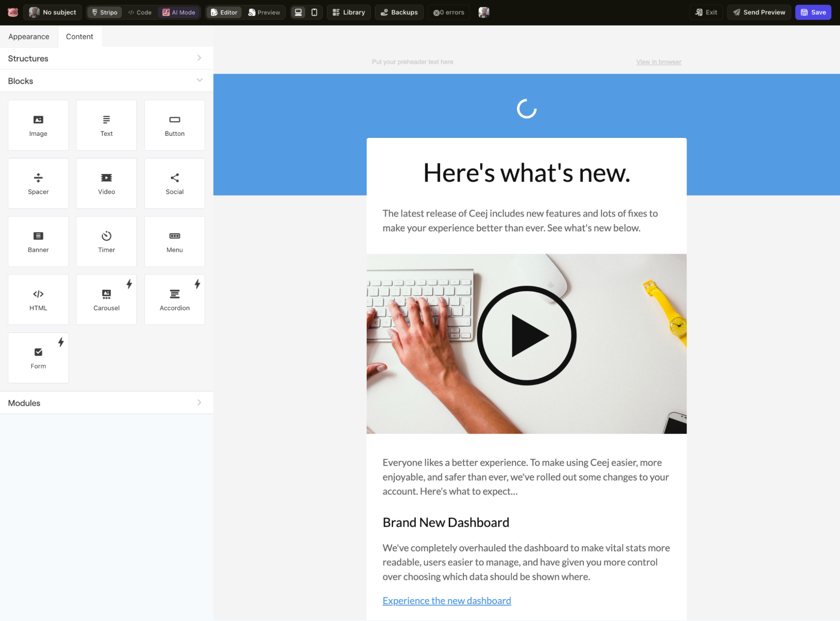This screenshot has width=840, height=621.
Task: Expand the Modules section
Action: click(x=106, y=403)
